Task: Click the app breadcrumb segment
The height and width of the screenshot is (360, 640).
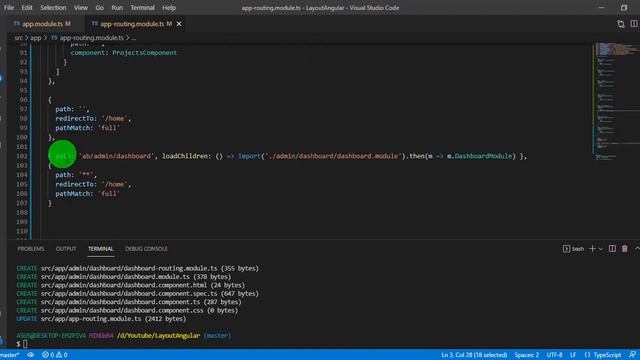Action: coord(36,38)
